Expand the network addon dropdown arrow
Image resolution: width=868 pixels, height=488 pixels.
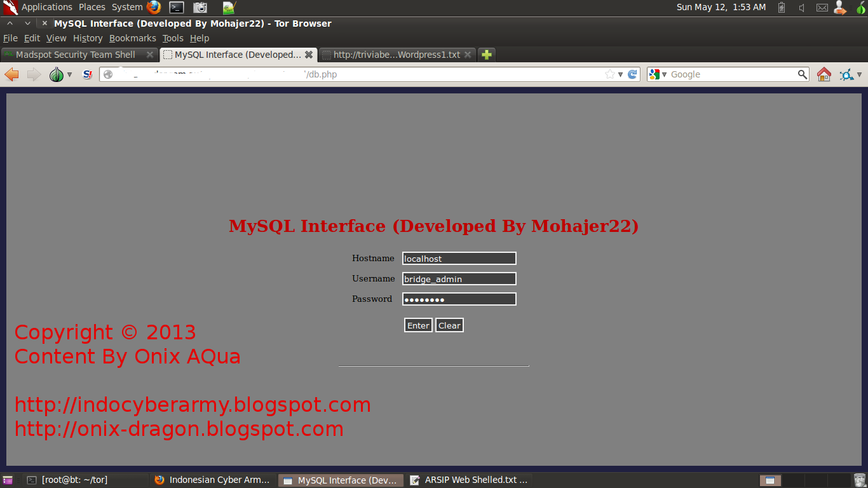pos(860,75)
